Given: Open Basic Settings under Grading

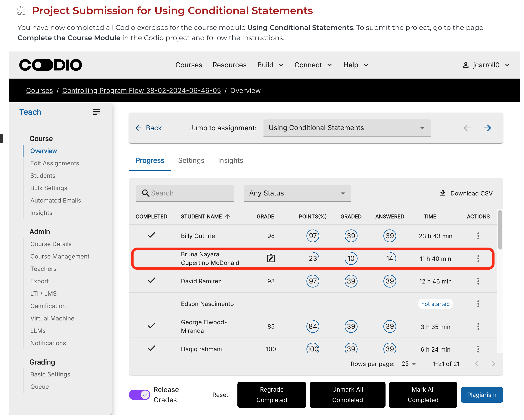Looking at the screenshot, I should pyautogui.click(x=50, y=374).
